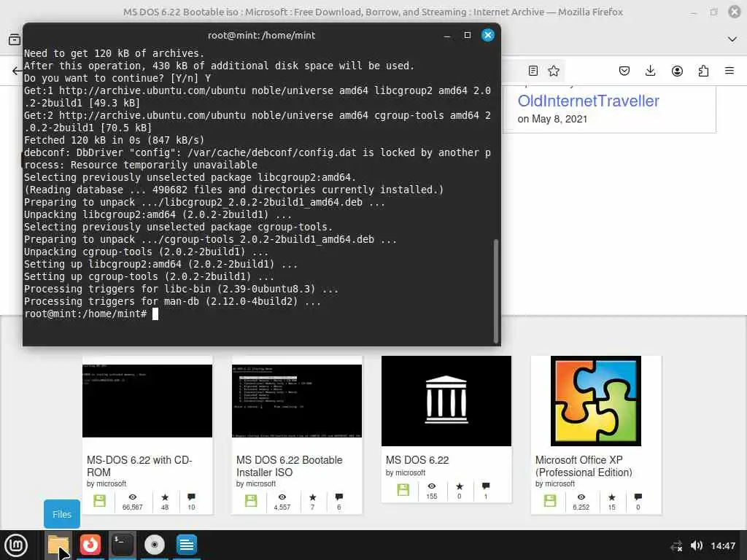Viewport: 747px width, 560px height.
Task: Click MS DOS 6.22 Bootable Installer ISO title
Action: click(x=289, y=466)
